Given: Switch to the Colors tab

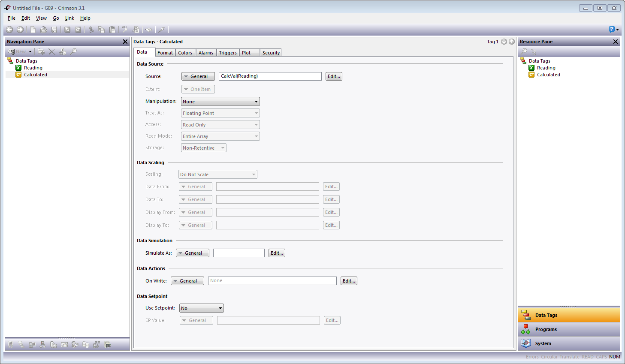Looking at the screenshot, I should (x=185, y=53).
